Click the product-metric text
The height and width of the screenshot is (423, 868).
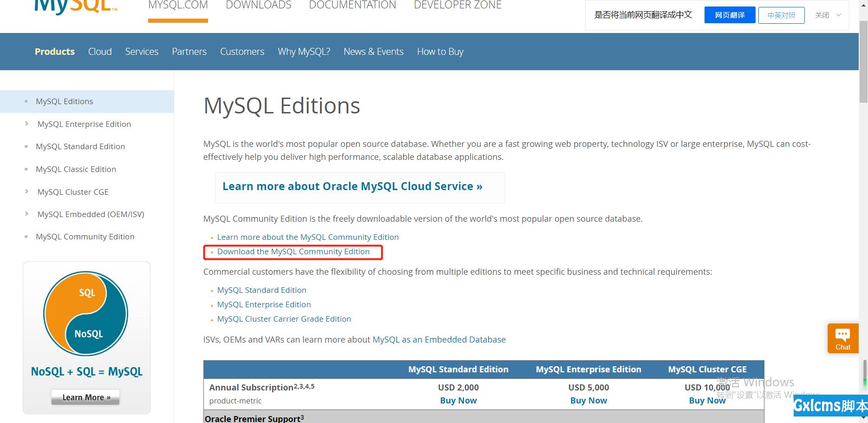(x=235, y=401)
